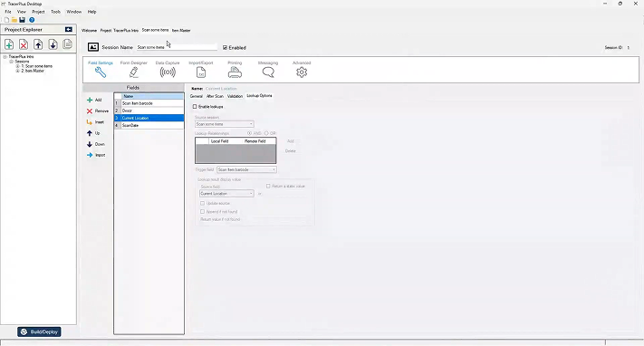Collapse the TracerPlus Intro tree node
The image size is (644, 346).
[x=5, y=57]
